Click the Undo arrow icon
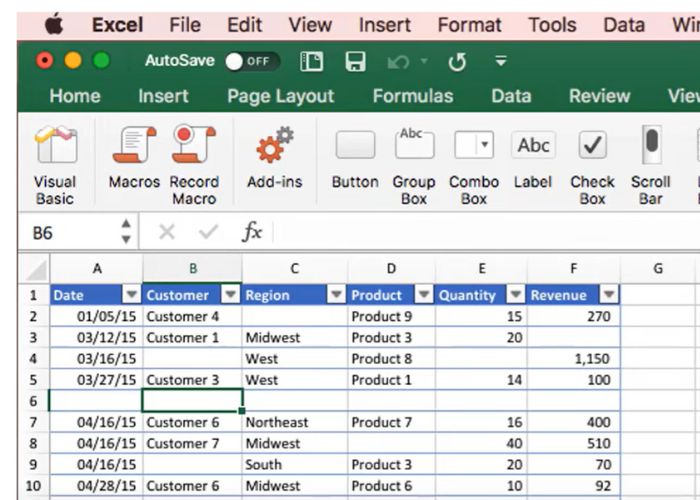 398,62
